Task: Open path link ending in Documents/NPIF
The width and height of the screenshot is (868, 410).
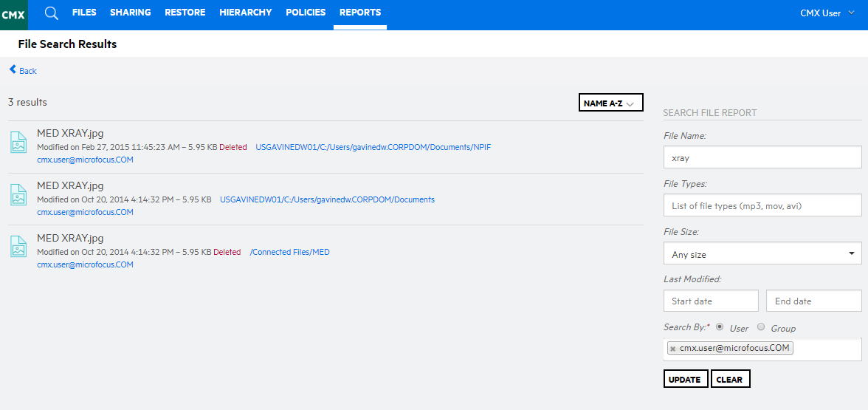Action: pyautogui.click(x=373, y=148)
